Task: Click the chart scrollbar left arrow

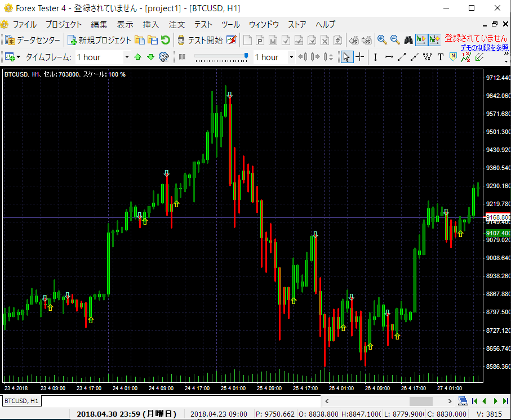Action: coord(327,401)
